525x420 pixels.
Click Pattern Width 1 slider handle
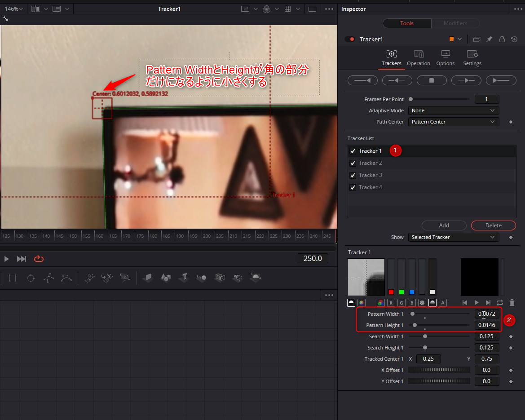(412, 314)
